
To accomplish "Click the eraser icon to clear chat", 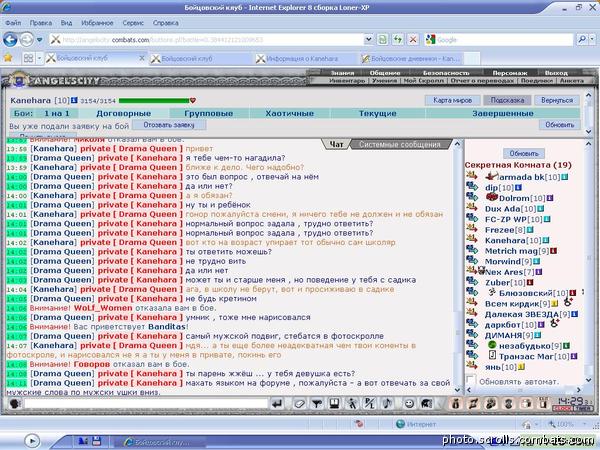I will [x=299, y=404].
